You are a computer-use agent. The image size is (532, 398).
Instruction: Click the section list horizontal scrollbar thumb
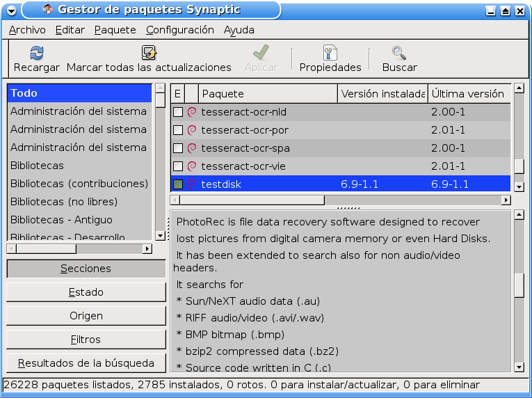(46, 249)
